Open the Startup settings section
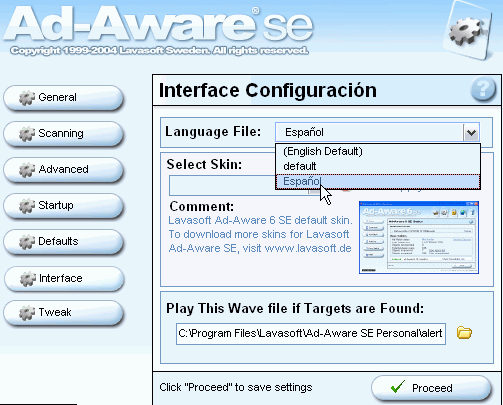The width and height of the screenshot is (503, 405). [63, 205]
